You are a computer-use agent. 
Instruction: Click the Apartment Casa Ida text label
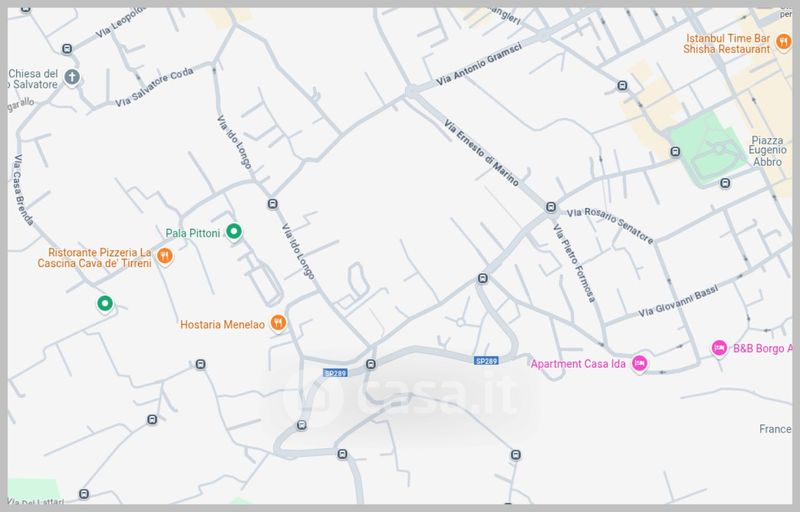point(578,364)
